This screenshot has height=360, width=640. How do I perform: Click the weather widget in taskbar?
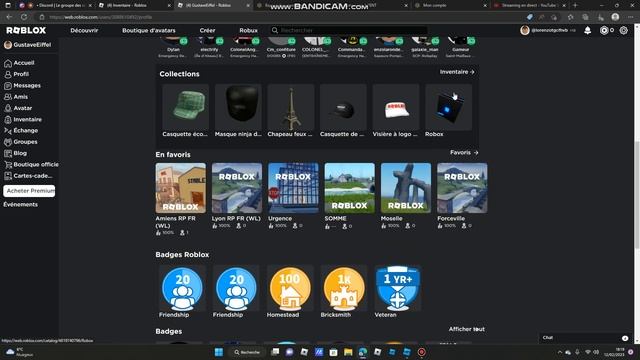[19, 352]
